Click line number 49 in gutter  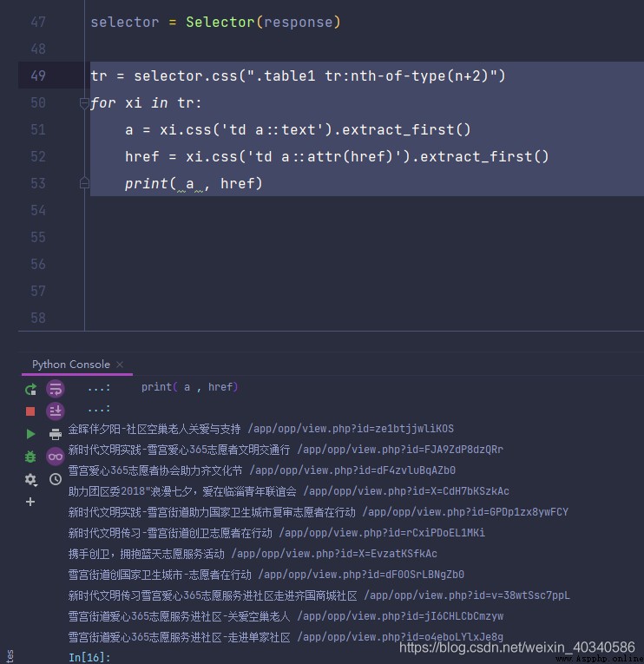[x=38, y=76]
